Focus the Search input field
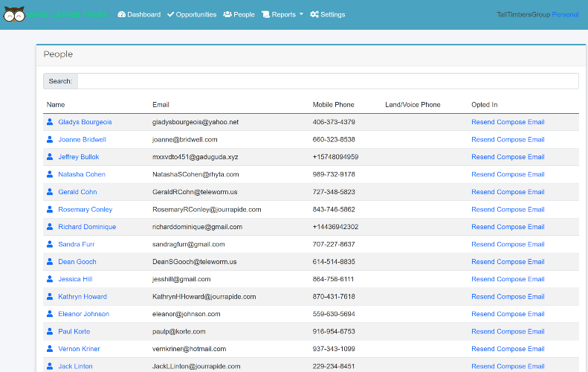The height and width of the screenshot is (372, 588). pyautogui.click(x=328, y=81)
